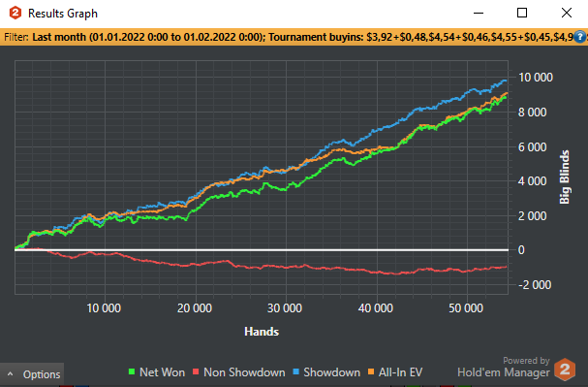Click the 6 000 big blinds y-axis value

coord(533,147)
